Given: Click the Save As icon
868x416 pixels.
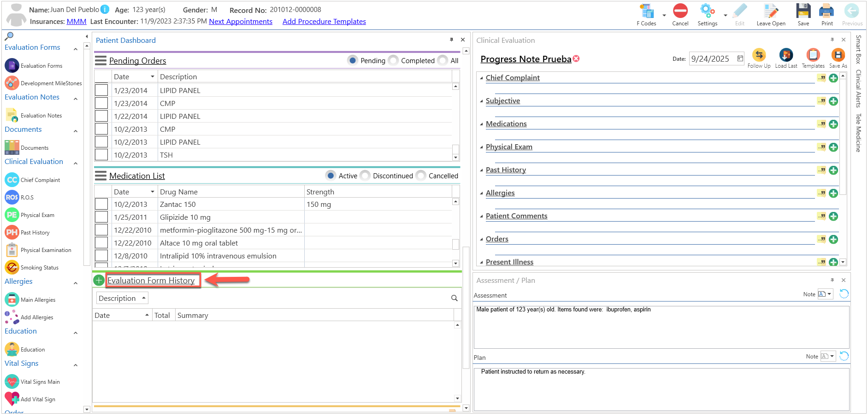Looking at the screenshot, I should click(x=838, y=55).
